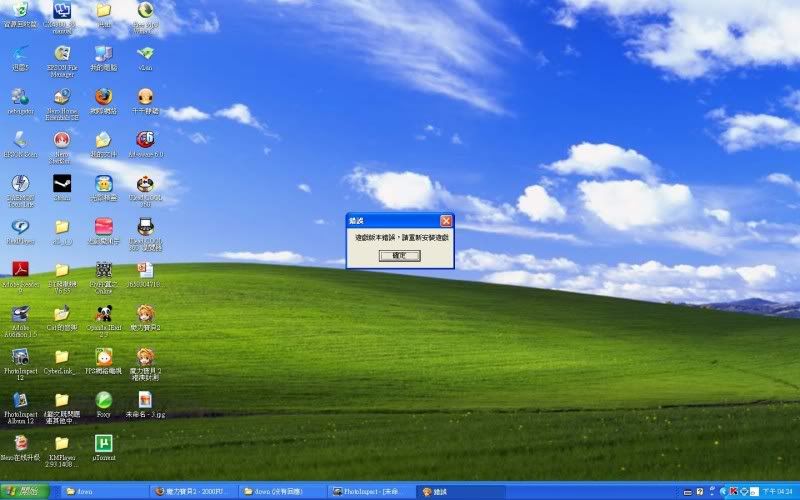The height and width of the screenshot is (500, 800).
Task: Open the Recycle Bin desktop icon
Action: tap(20, 15)
